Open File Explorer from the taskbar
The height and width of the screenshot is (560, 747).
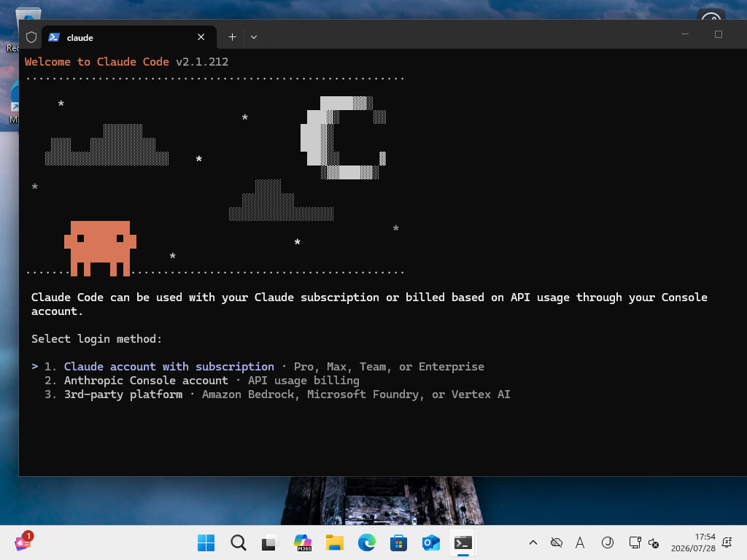click(x=334, y=542)
